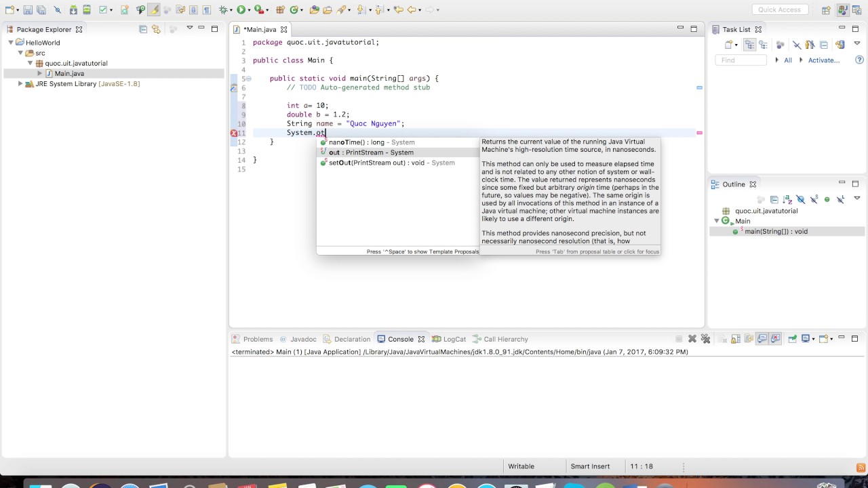Remove launch with the Console X icon
The width and height of the screenshot is (868, 488).
coord(692,339)
